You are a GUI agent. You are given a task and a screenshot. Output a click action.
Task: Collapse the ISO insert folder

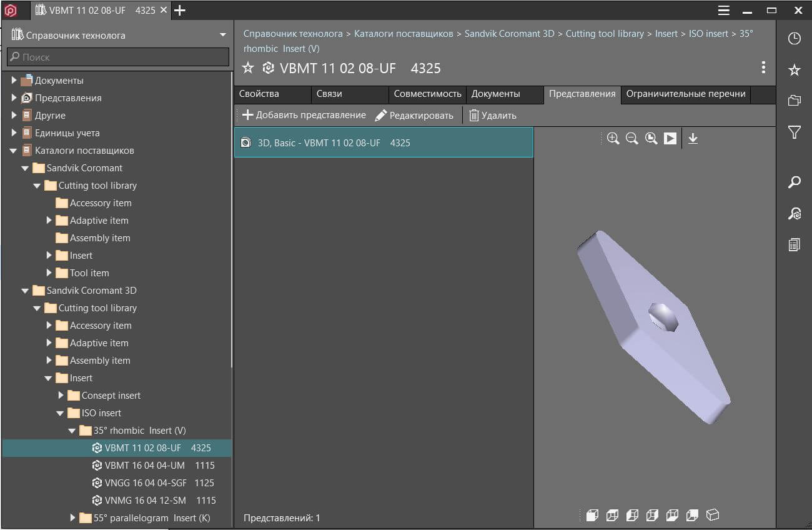[x=61, y=413]
